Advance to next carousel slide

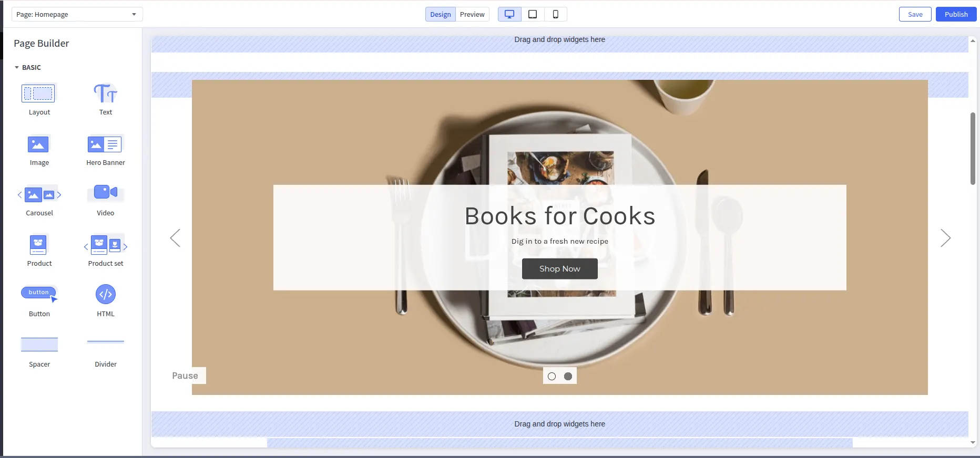(x=945, y=238)
